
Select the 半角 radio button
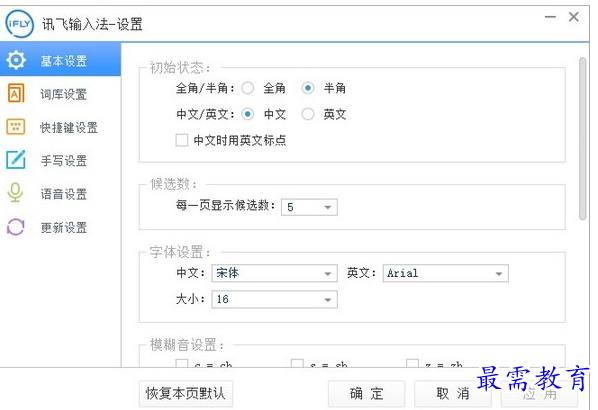[308, 88]
